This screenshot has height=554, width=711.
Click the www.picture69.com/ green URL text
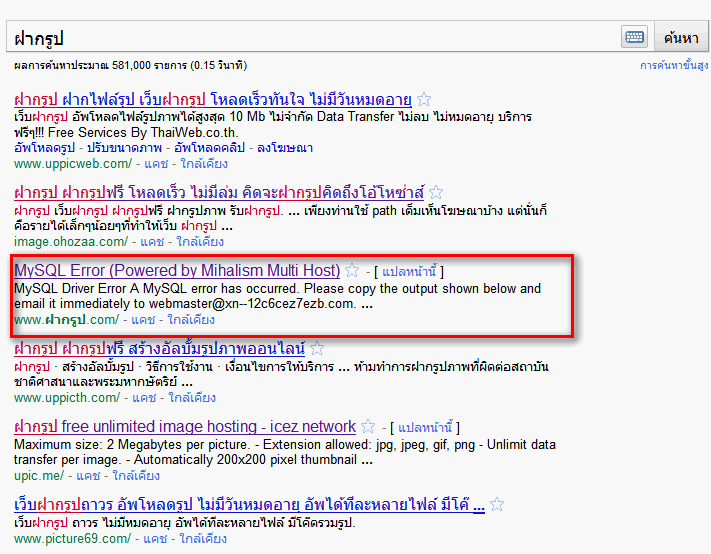73,539
